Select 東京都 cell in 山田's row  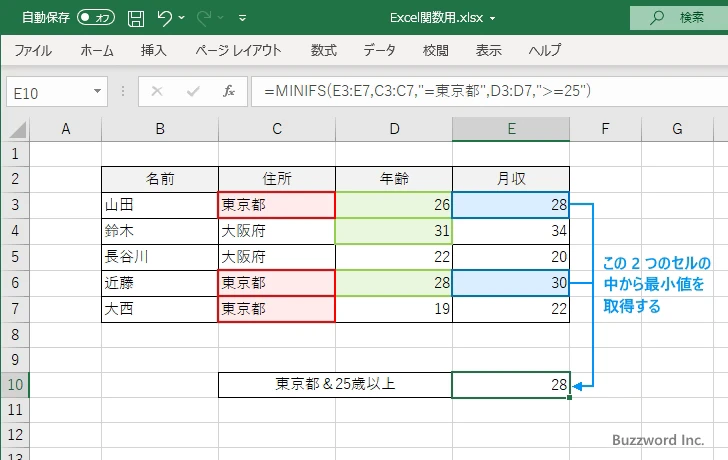click(x=277, y=205)
